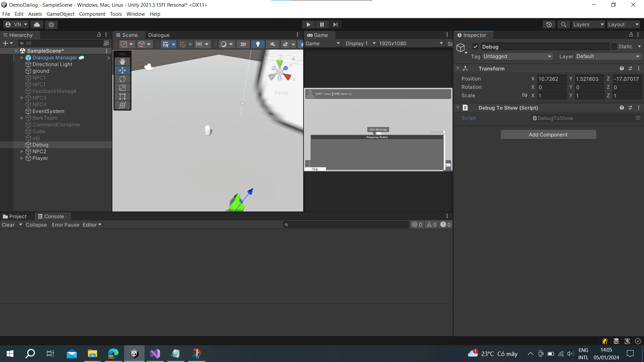Toggle constrained proportions for Scale
Screen dimensions: 644x362
pyautogui.click(x=525, y=96)
